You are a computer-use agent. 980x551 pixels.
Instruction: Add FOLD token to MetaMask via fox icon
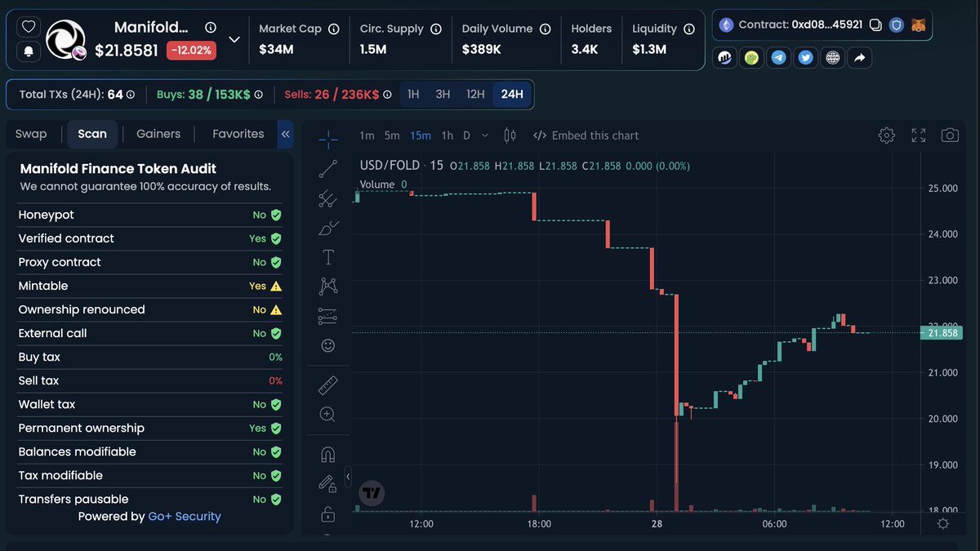point(917,25)
